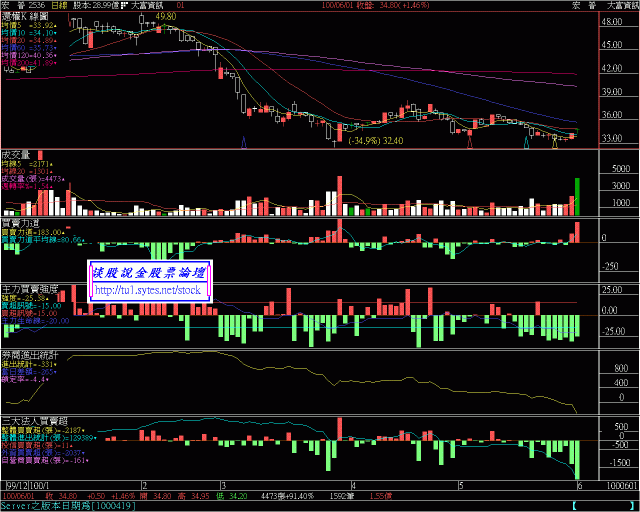
Task: Click the 99/12 date on the time axis
Action: tap(17, 485)
